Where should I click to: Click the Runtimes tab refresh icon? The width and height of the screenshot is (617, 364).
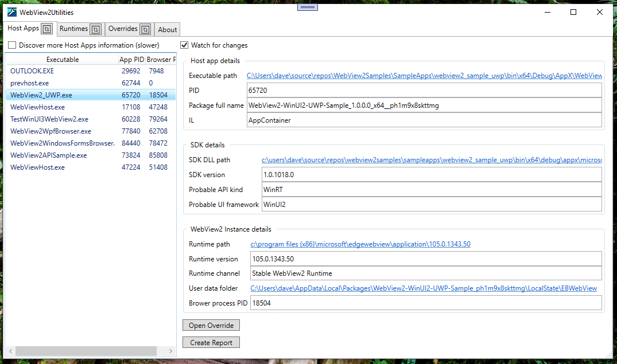pyautogui.click(x=96, y=29)
